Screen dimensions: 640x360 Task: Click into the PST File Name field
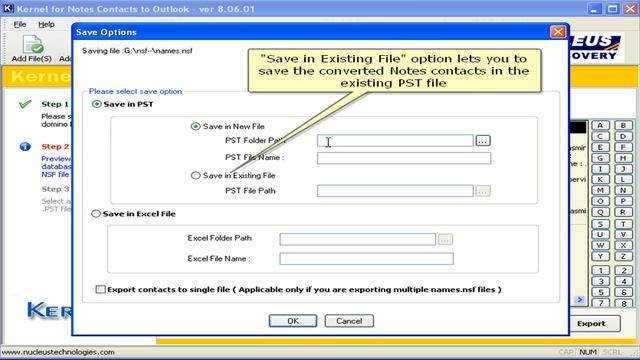(404, 158)
